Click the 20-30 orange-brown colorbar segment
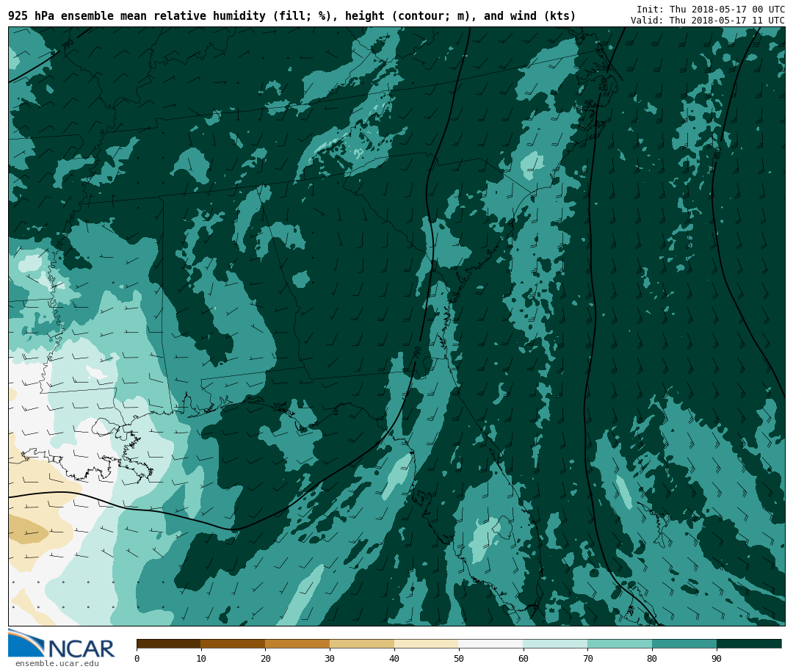 point(298,643)
